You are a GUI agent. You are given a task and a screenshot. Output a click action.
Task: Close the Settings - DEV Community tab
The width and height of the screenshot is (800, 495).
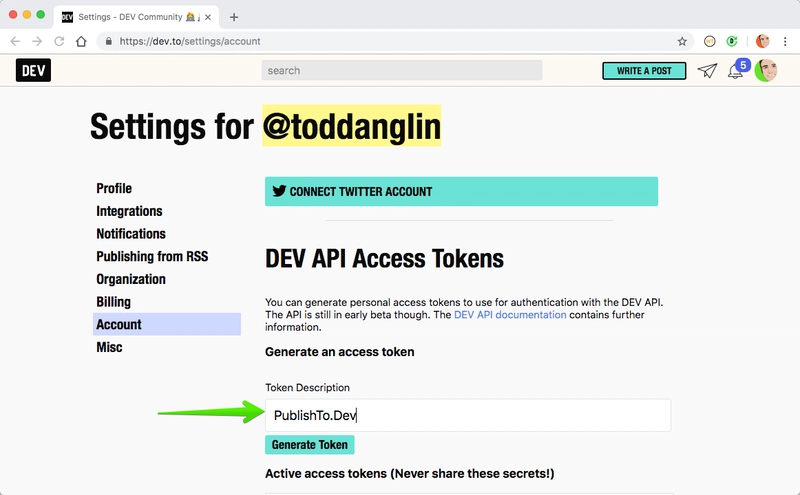(208, 17)
